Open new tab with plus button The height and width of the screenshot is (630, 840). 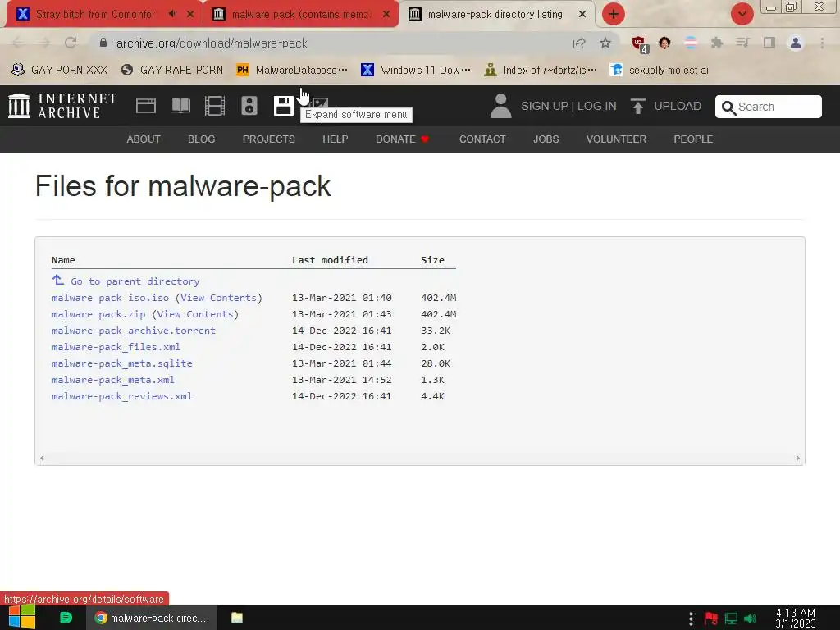[x=614, y=14]
